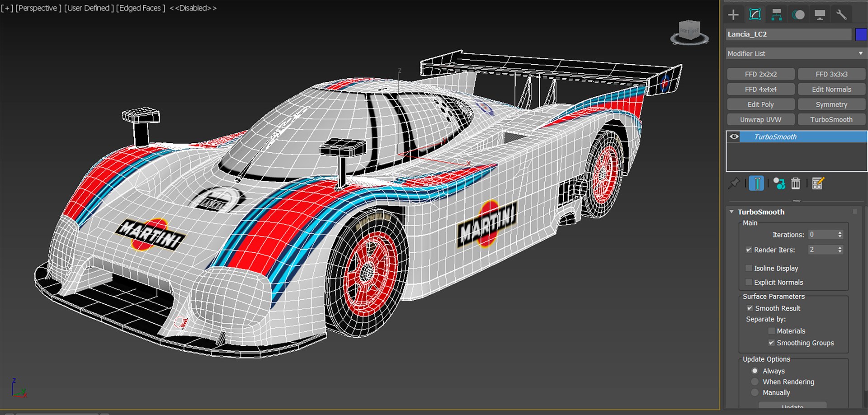The width and height of the screenshot is (868, 415).
Task: Open the Edged Faces shading menu
Action: coord(141,8)
